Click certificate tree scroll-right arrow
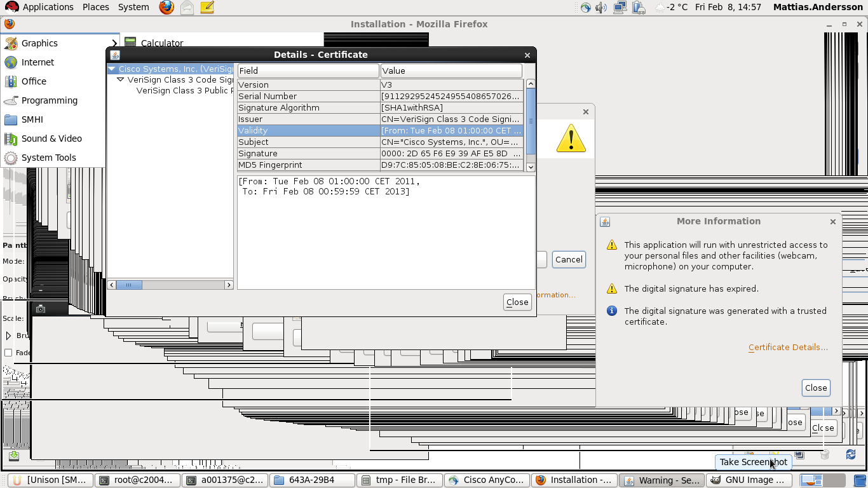The height and width of the screenshot is (488, 868). [x=229, y=285]
